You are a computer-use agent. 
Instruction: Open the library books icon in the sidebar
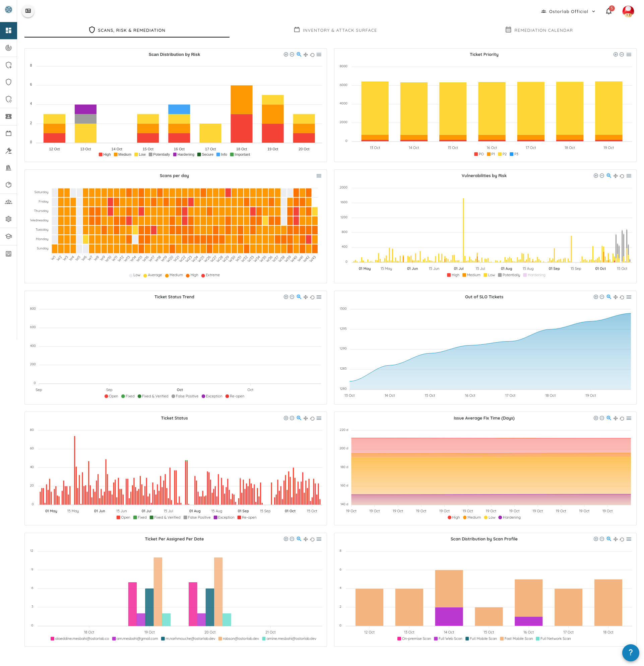point(8,167)
